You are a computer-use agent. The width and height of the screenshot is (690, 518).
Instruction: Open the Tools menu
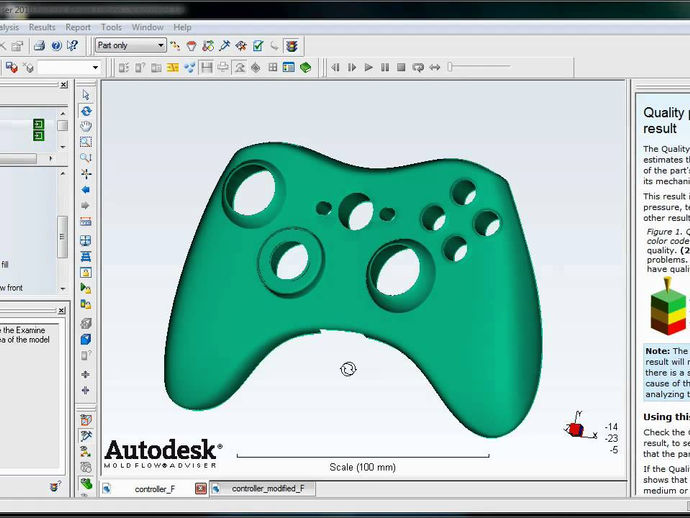pyautogui.click(x=111, y=27)
